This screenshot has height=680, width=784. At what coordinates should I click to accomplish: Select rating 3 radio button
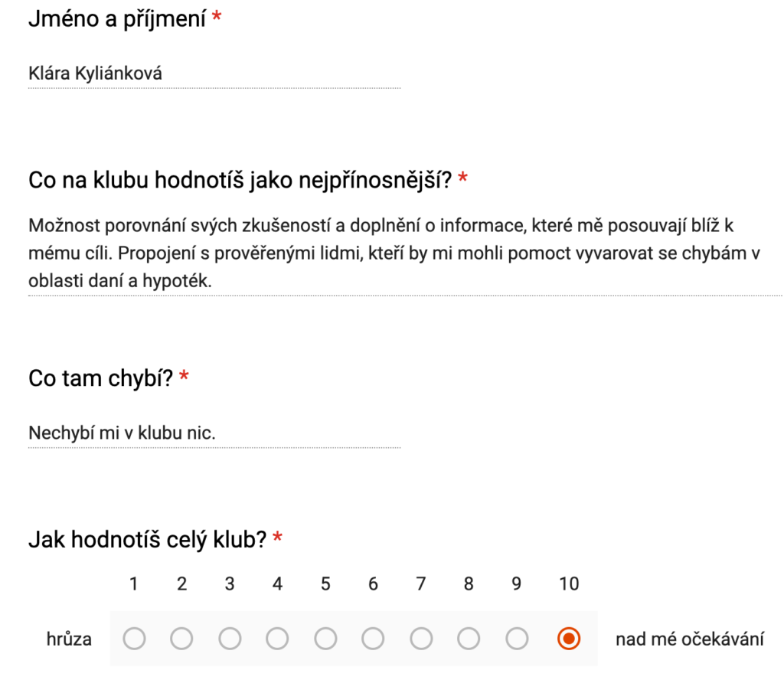pos(230,639)
